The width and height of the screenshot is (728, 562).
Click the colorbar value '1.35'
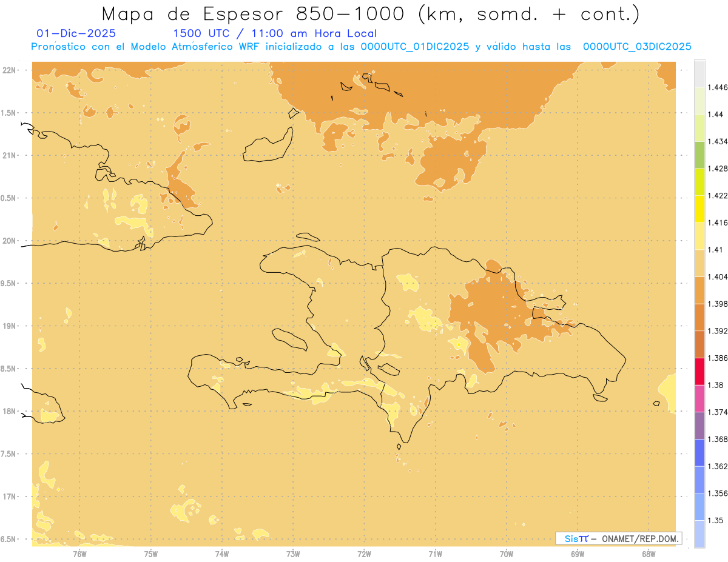(715, 520)
